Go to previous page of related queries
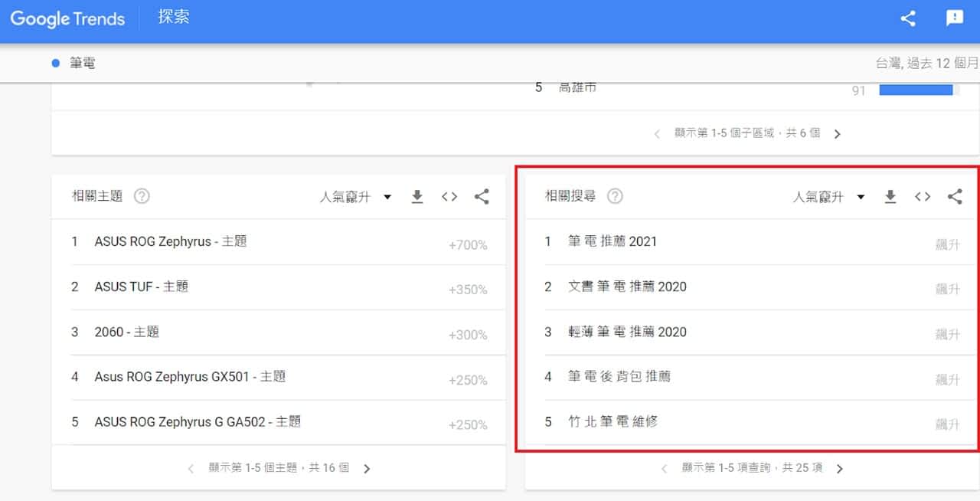The image size is (980, 501). 664,469
